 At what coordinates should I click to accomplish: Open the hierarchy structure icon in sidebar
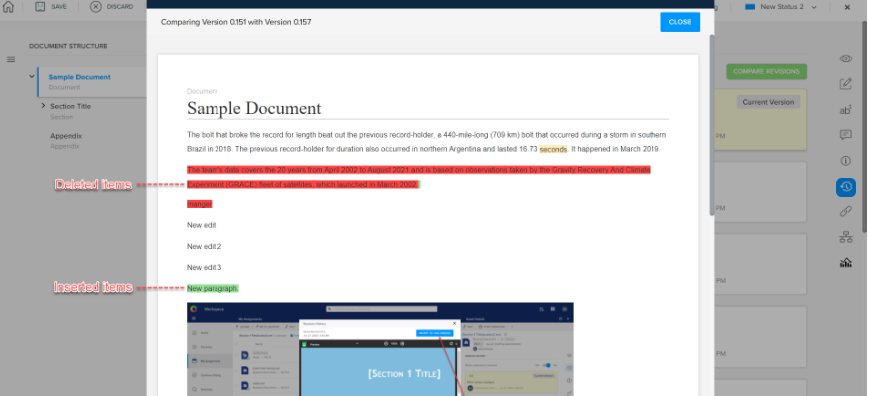pyautogui.click(x=846, y=237)
